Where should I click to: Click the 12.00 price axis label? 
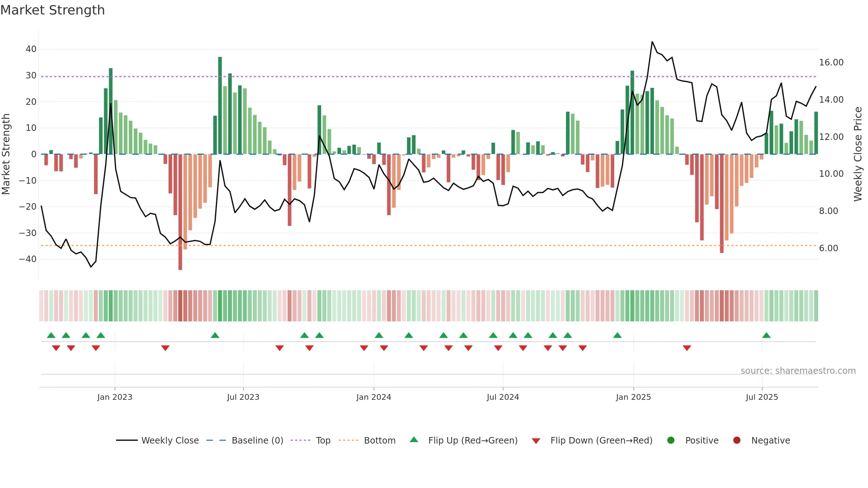coord(831,137)
